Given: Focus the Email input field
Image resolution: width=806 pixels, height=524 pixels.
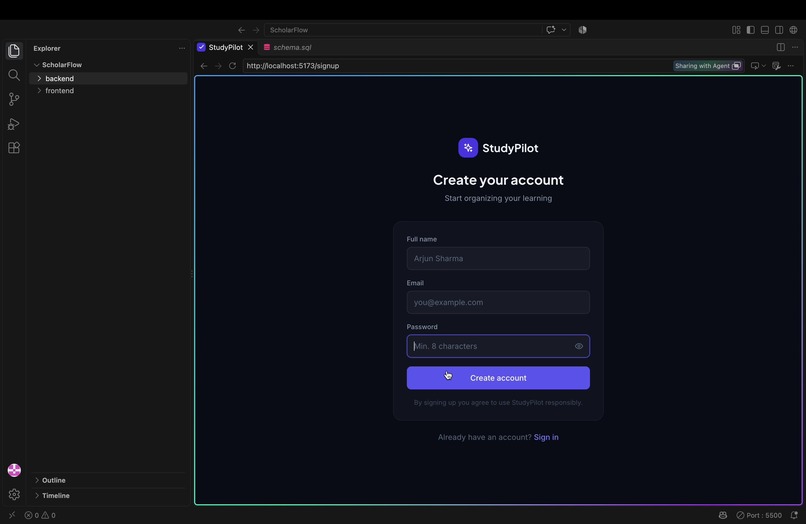Looking at the screenshot, I should [498, 302].
